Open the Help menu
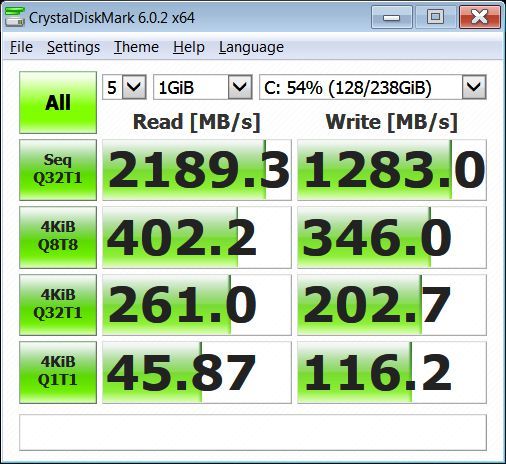Screen dimensions: 506x464 [x=189, y=47]
